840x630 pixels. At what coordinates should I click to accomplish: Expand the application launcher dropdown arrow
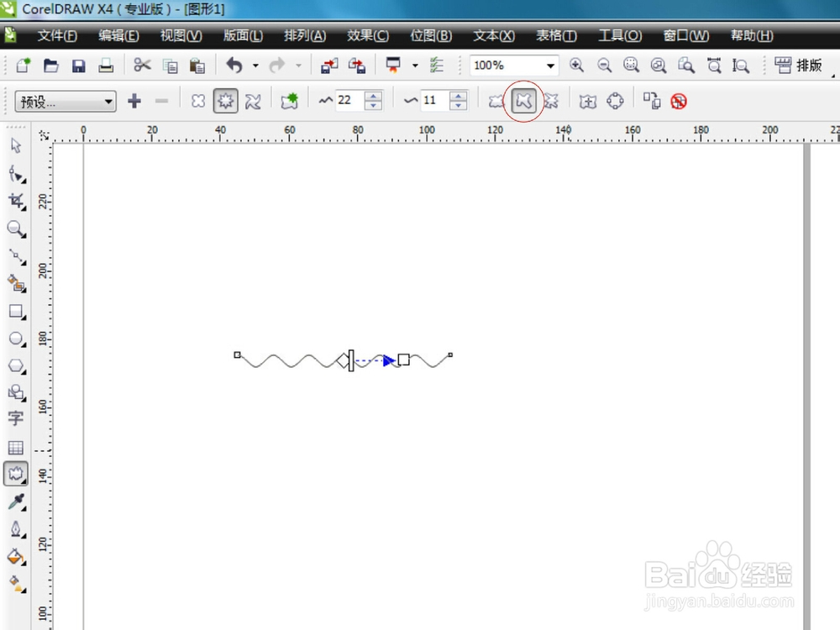tap(415, 66)
